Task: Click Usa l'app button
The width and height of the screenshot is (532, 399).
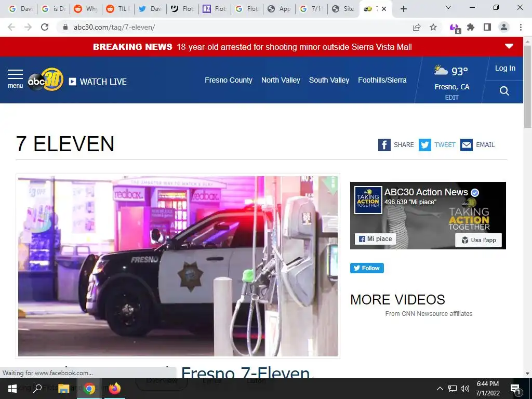Action: click(478, 240)
